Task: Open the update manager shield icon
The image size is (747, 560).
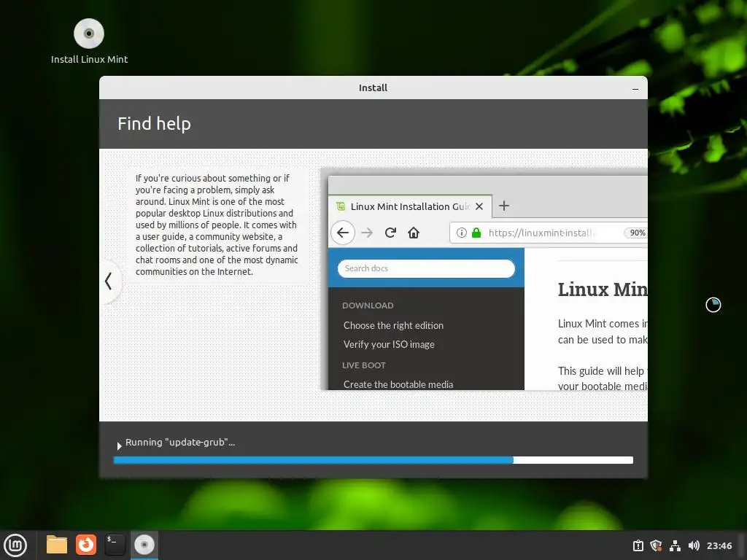Action: (656, 545)
